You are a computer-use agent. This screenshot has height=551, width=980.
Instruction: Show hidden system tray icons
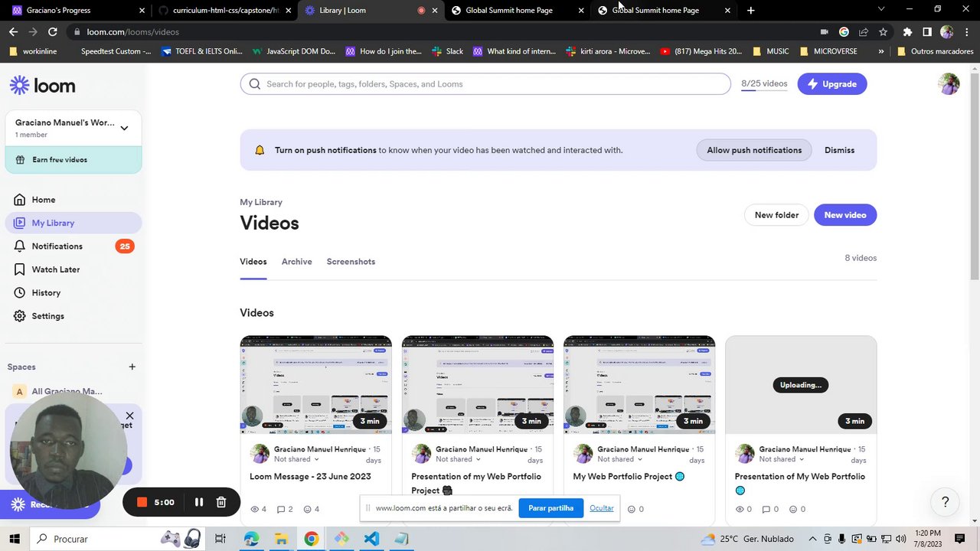pyautogui.click(x=812, y=539)
